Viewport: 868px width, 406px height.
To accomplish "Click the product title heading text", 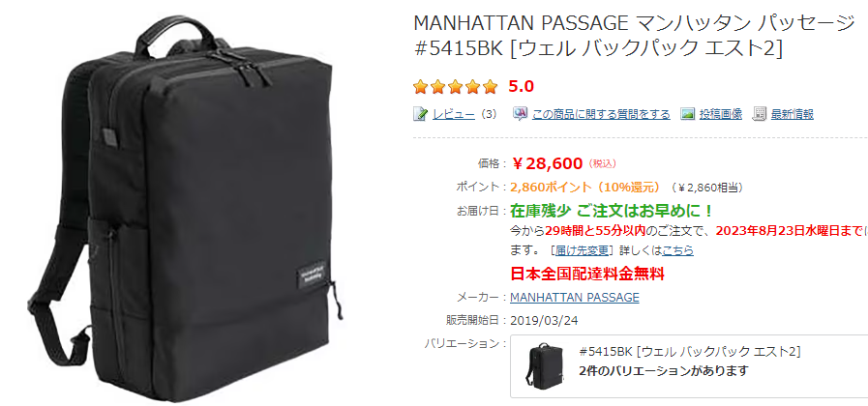I will coord(635,36).
